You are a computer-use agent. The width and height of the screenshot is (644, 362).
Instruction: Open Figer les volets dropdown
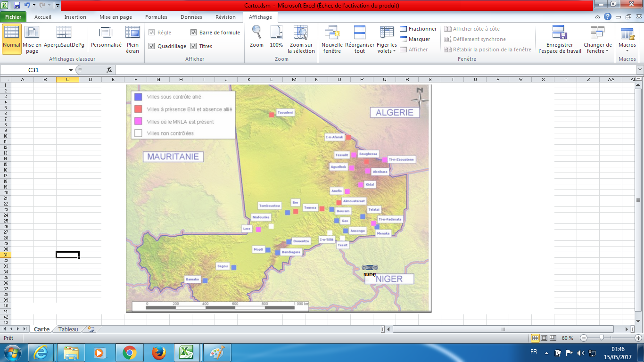[387, 40]
